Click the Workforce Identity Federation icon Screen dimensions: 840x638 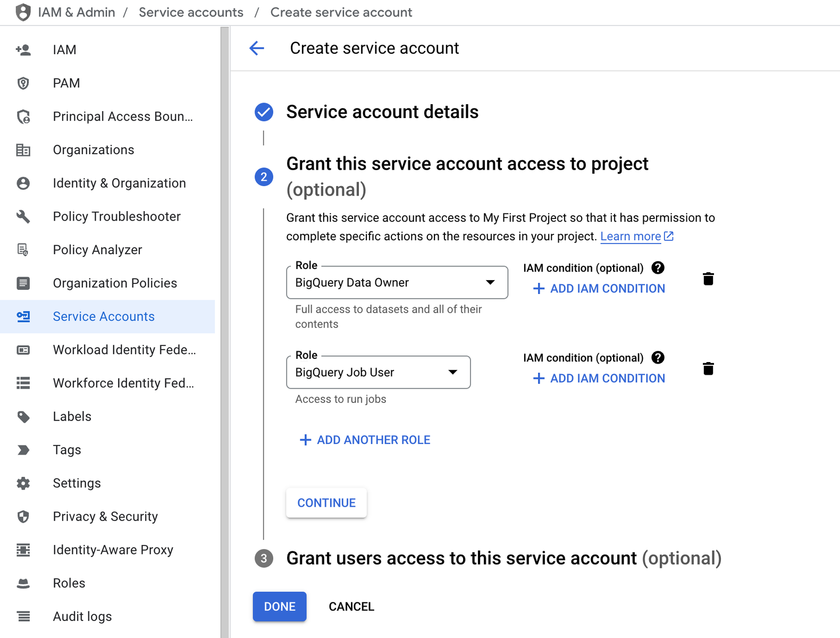tap(23, 383)
